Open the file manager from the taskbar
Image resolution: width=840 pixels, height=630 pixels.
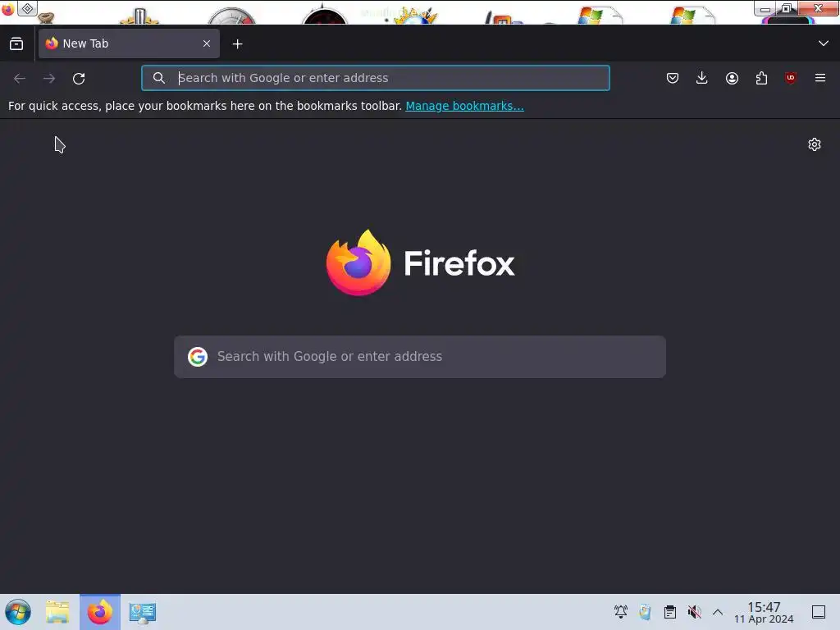click(x=57, y=612)
